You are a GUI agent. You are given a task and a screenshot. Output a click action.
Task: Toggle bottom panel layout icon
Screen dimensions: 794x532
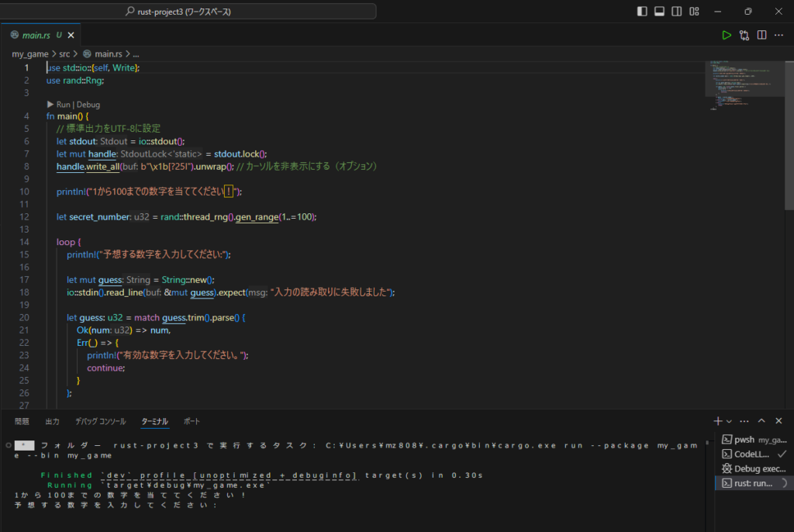click(659, 11)
